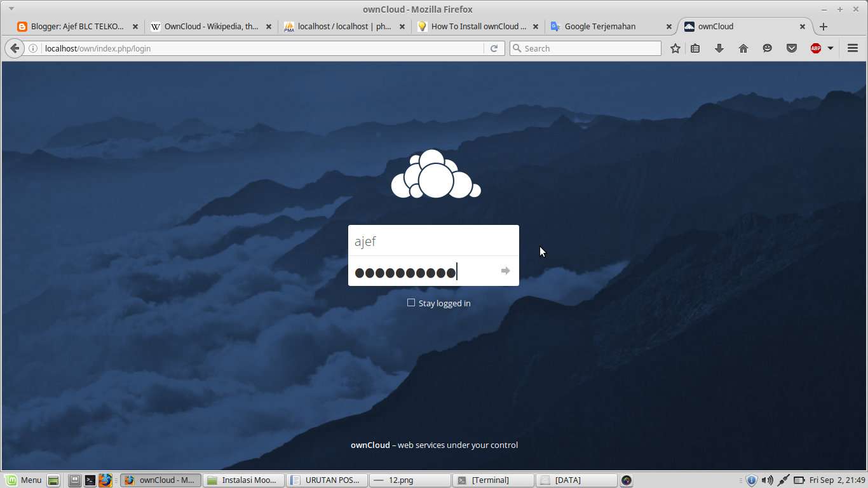This screenshot has width=868, height=488.
Task: Click the Pocket icon in toolbar
Action: click(792, 48)
